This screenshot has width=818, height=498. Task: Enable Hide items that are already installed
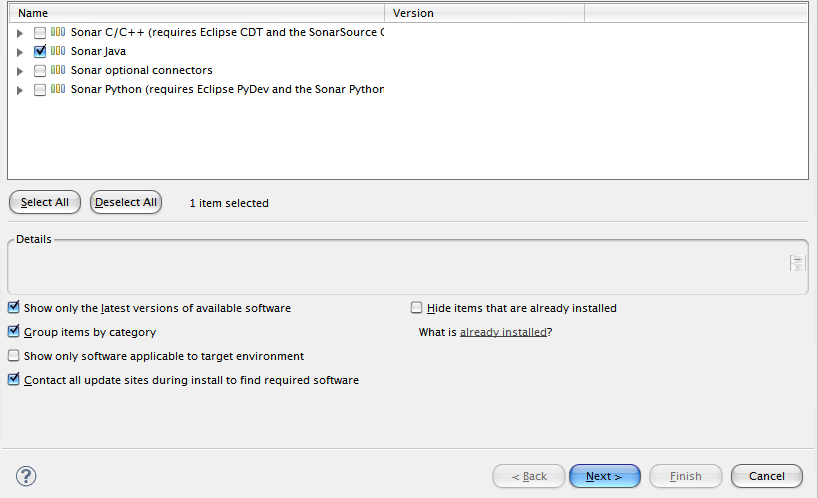(x=417, y=308)
